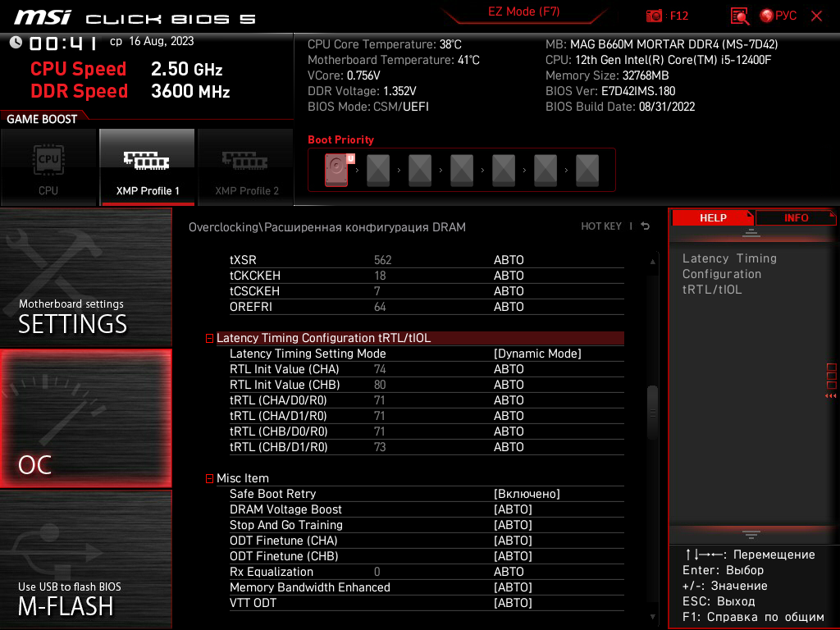Open VTT ODT АВТО option
The width and height of the screenshot is (840, 630).
(x=513, y=603)
